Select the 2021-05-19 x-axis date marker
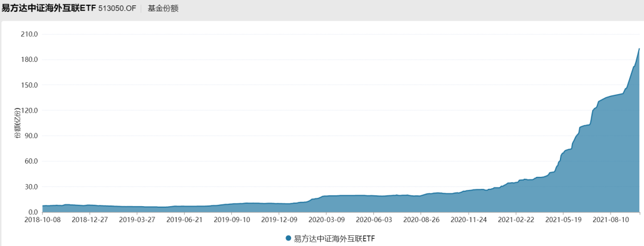644x246 pixels. coord(563,219)
